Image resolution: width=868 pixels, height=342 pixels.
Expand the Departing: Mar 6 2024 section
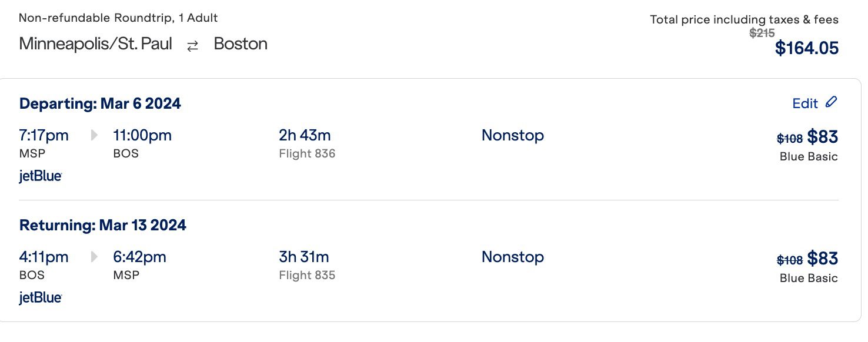(100, 103)
